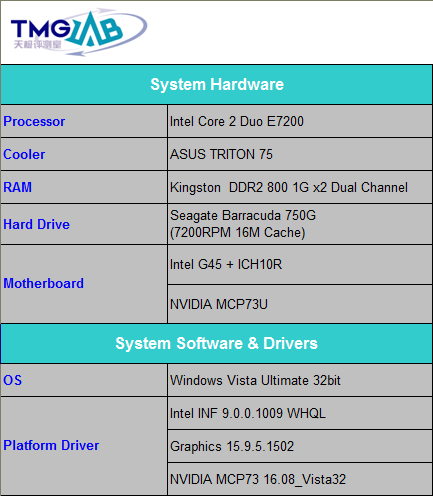Click the Cooler label

(x=24, y=154)
